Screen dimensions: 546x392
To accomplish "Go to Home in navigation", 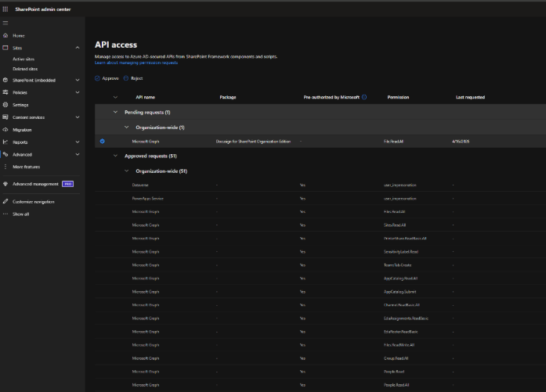I will (x=19, y=35).
